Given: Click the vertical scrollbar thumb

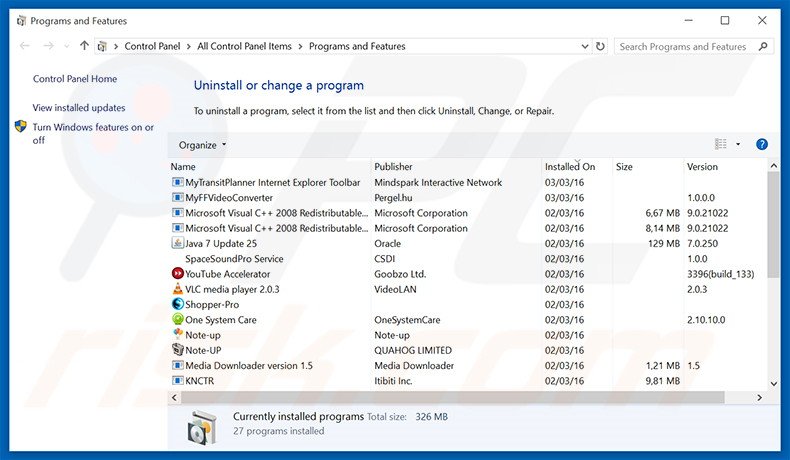Looking at the screenshot, I should 774,224.
